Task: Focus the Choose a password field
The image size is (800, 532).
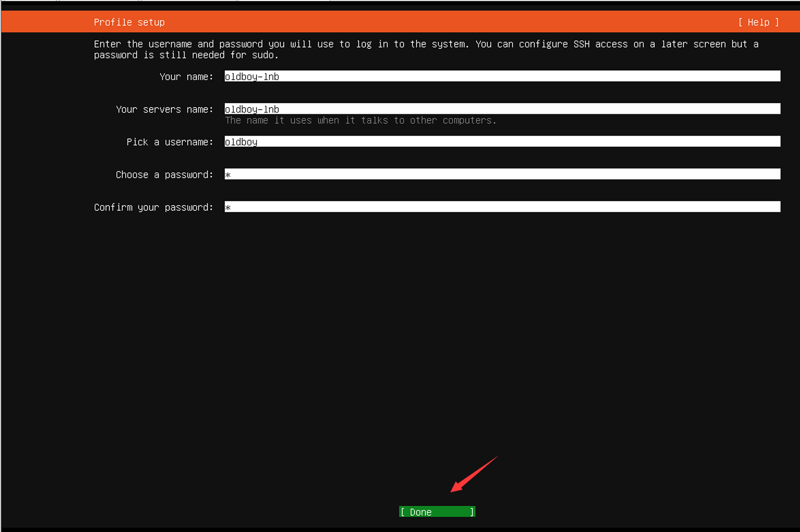Action: [502, 174]
